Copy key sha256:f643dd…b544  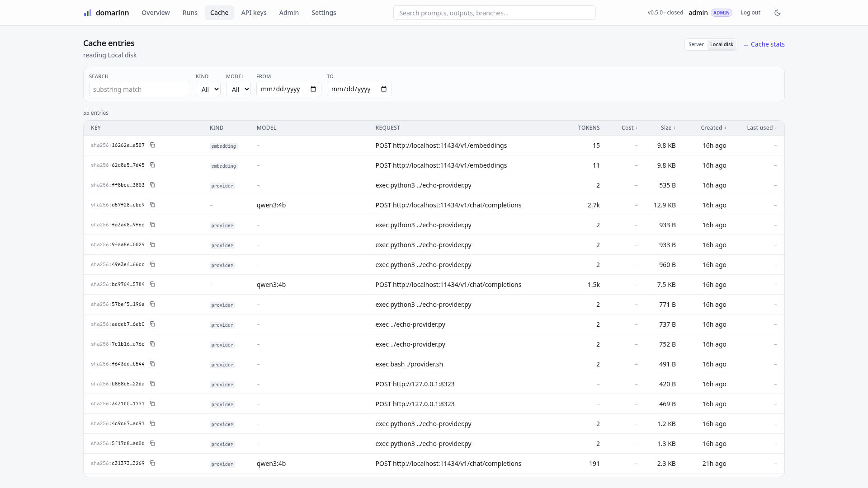tap(152, 364)
